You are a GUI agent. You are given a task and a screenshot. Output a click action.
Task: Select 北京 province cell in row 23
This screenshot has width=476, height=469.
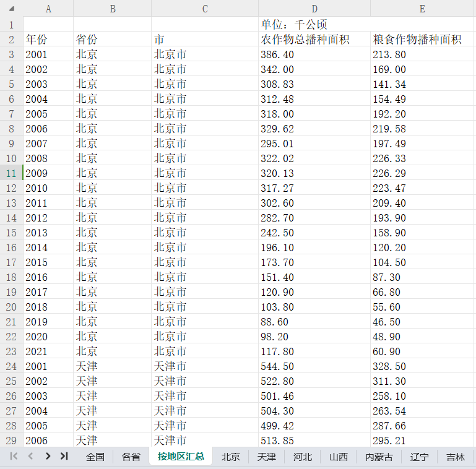point(112,351)
